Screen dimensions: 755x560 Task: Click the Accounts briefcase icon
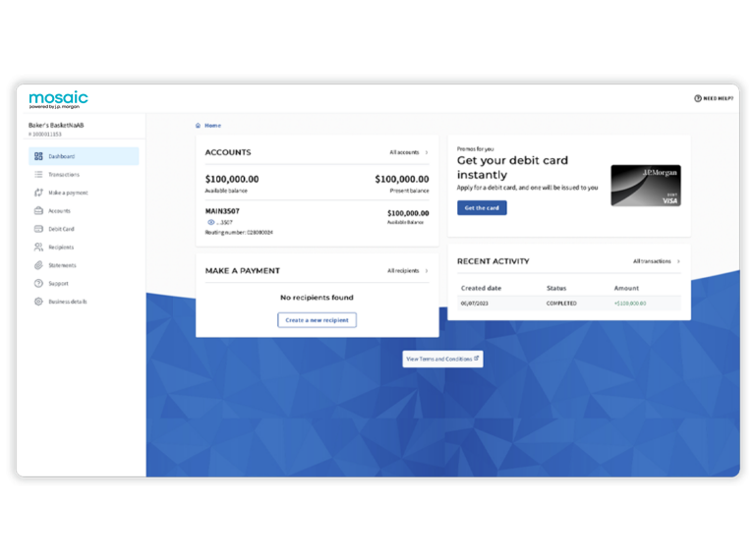tap(38, 211)
